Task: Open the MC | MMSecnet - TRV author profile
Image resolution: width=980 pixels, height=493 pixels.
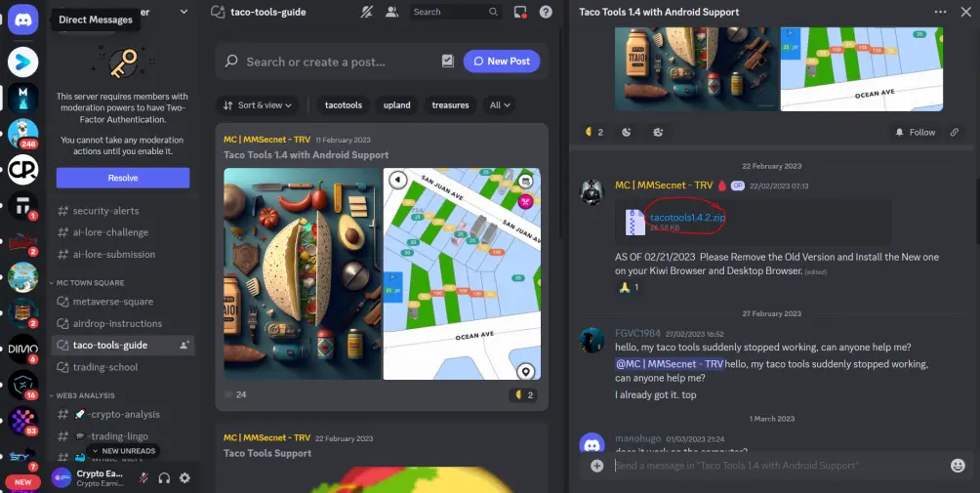Action: [x=664, y=185]
